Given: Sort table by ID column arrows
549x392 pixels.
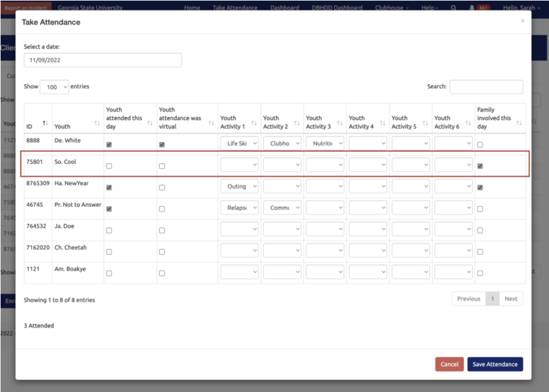Looking at the screenshot, I should [x=45, y=123].
